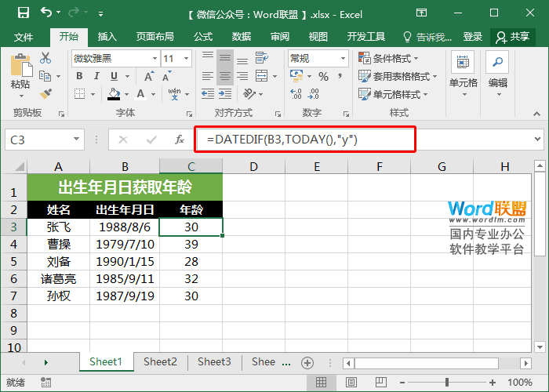Toggle Underline formatting
549x392 pixels.
(x=115, y=76)
